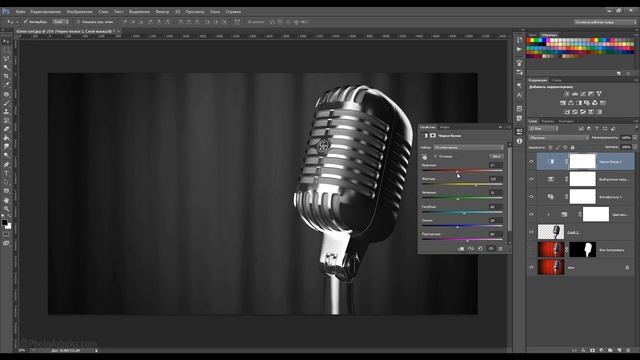640x360 pixels.
Task: Add a Photo Filter adjustment
Action: [587, 103]
